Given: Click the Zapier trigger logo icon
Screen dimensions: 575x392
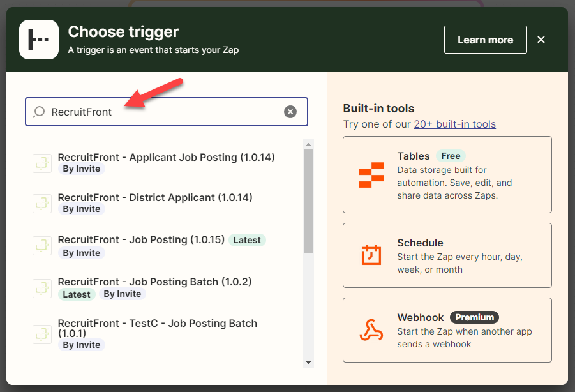Looking at the screenshot, I should [39, 40].
